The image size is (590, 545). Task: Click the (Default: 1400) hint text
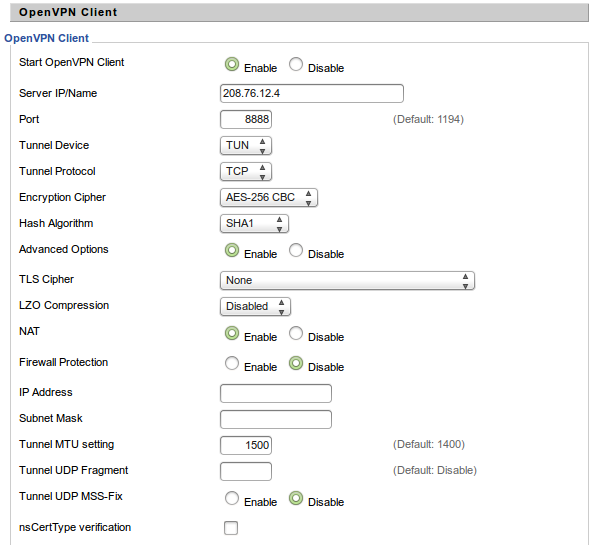(429, 444)
